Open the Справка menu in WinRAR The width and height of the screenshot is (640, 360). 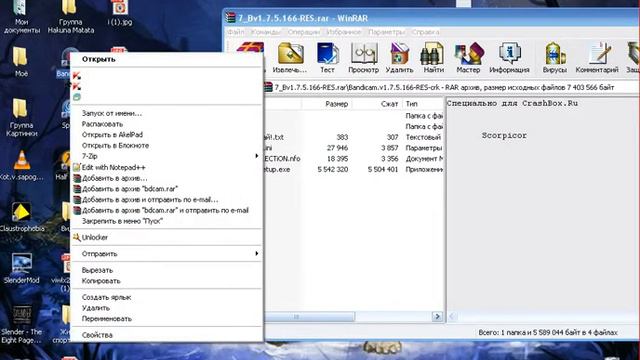pos(425,32)
